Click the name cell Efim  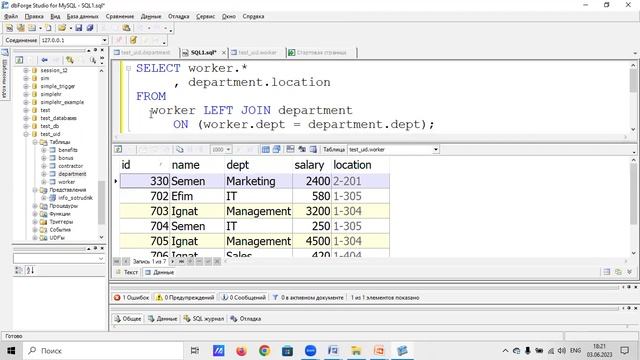[x=197, y=196]
